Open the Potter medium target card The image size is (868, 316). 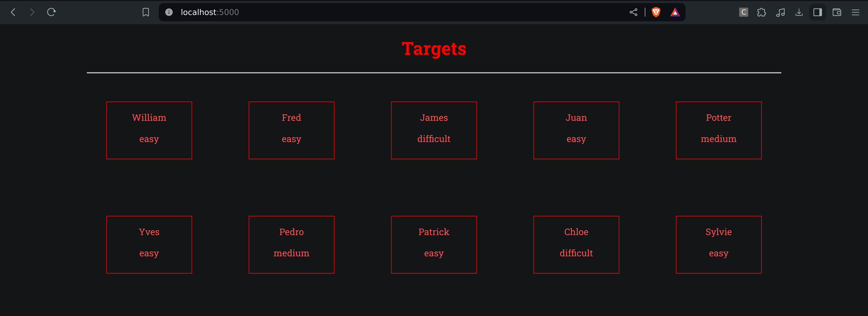point(719,130)
